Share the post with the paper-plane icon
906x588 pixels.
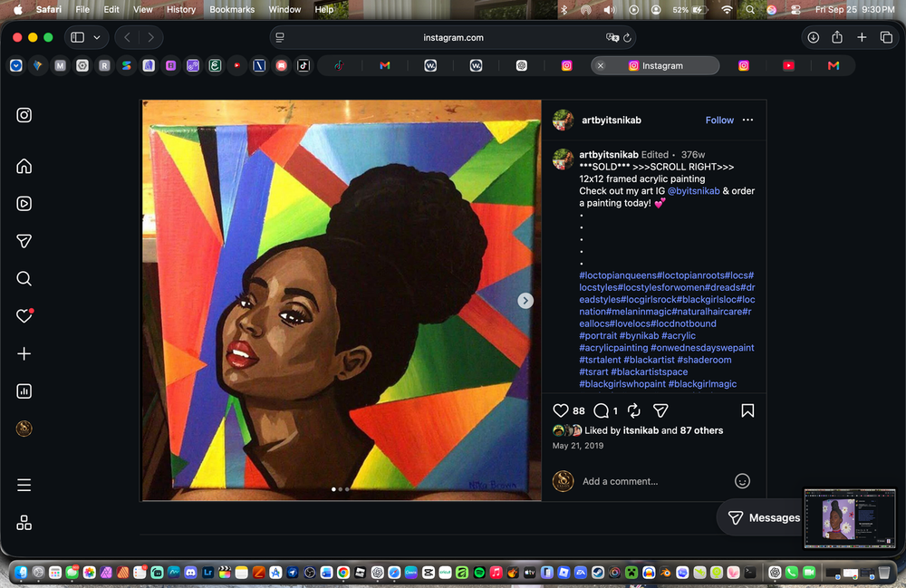click(660, 410)
